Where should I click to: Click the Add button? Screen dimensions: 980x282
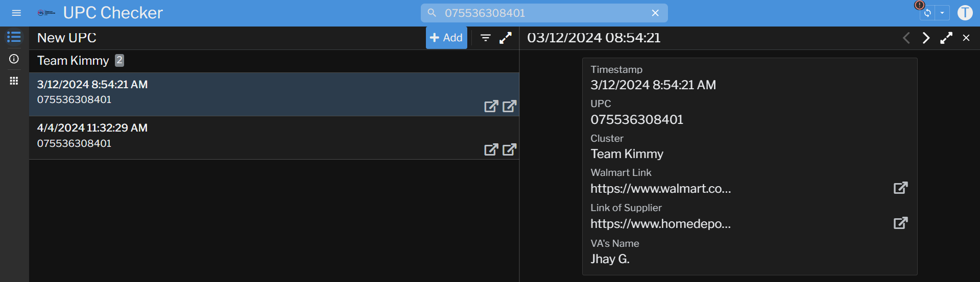coord(446,38)
